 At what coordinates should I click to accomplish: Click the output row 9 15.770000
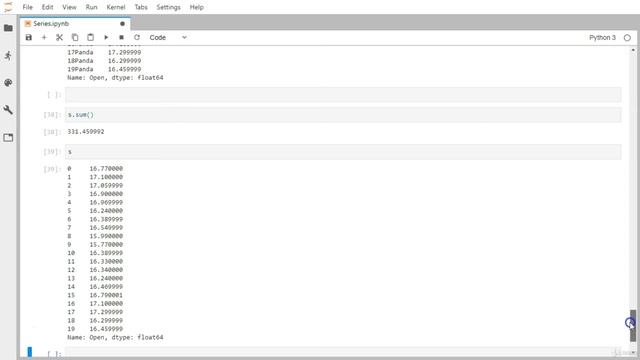[x=95, y=244]
